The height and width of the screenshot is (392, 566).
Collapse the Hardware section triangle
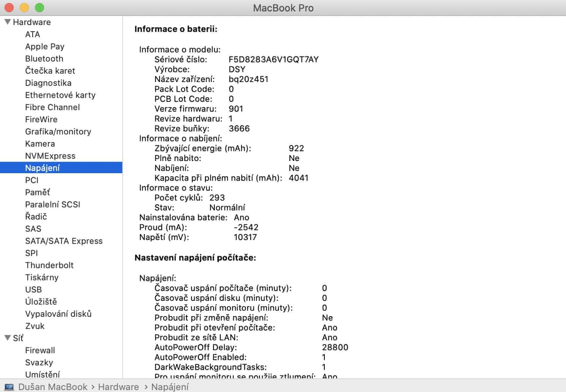pyautogui.click(x=7, y=22)
